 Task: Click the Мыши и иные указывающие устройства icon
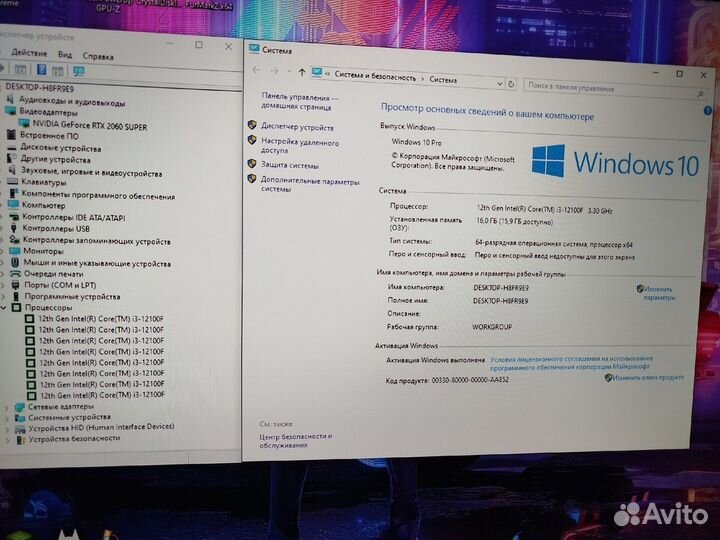(x=15, y=262)
